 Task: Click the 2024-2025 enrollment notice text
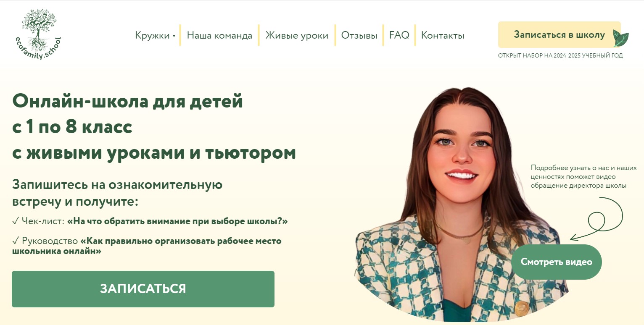click(x=560, y=55)
